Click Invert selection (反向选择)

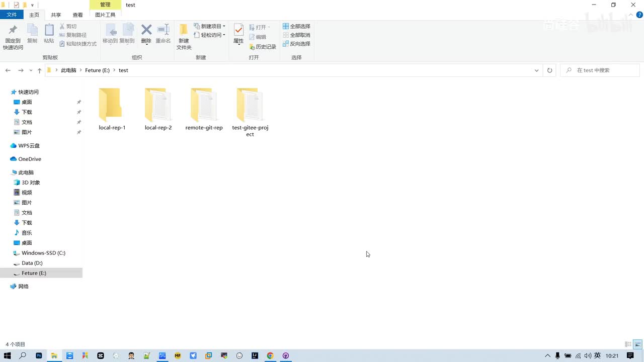(x=296, y=44)
